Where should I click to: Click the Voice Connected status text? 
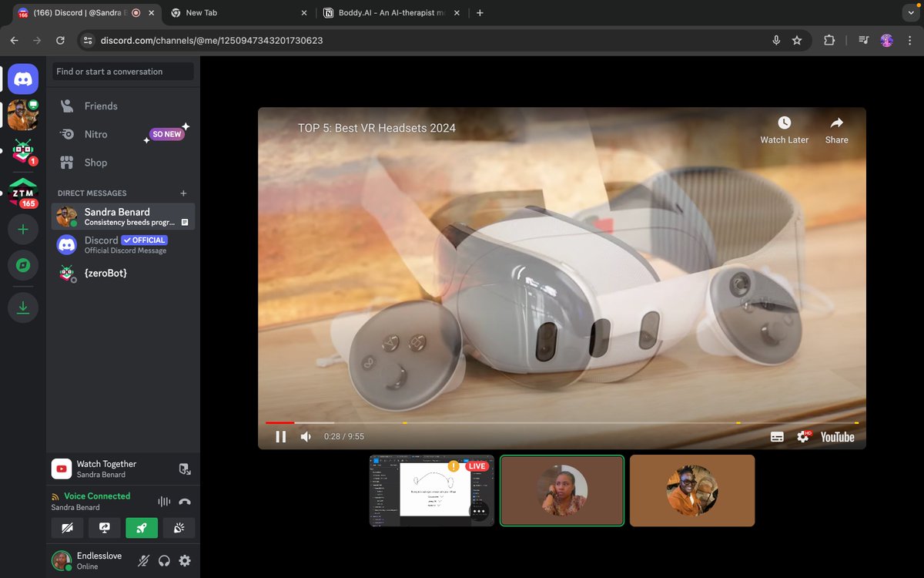[97, 496]
